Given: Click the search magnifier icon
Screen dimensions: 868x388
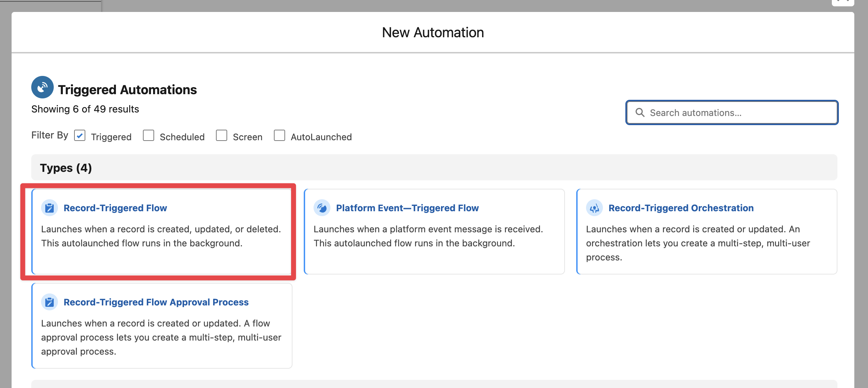Looking at the screenshot, I should click(640, 112).
